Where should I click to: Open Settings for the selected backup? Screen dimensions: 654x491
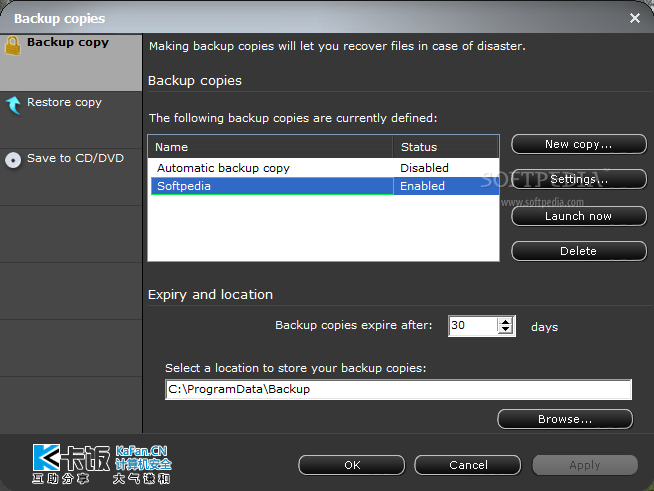(579, 179)
